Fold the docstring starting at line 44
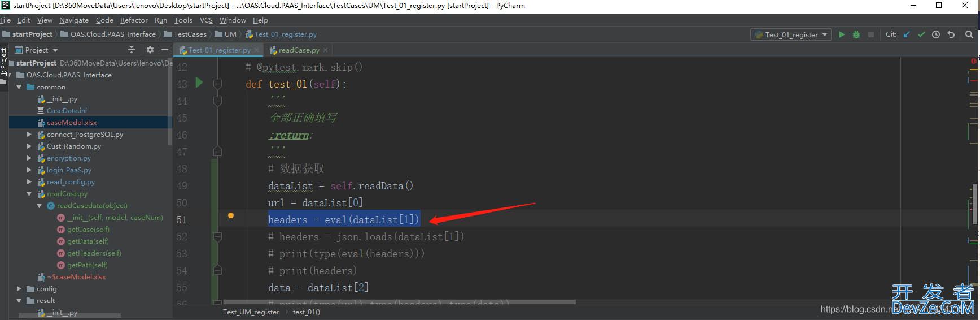Viewport: 980px width, 320px height. [217, 101]
